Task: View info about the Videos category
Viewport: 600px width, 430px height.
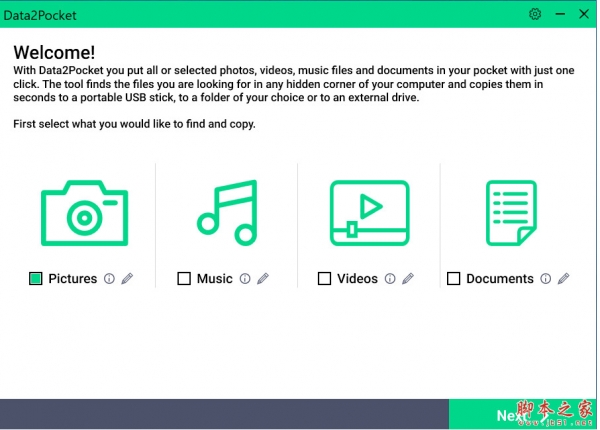Action: pos(390,279)
